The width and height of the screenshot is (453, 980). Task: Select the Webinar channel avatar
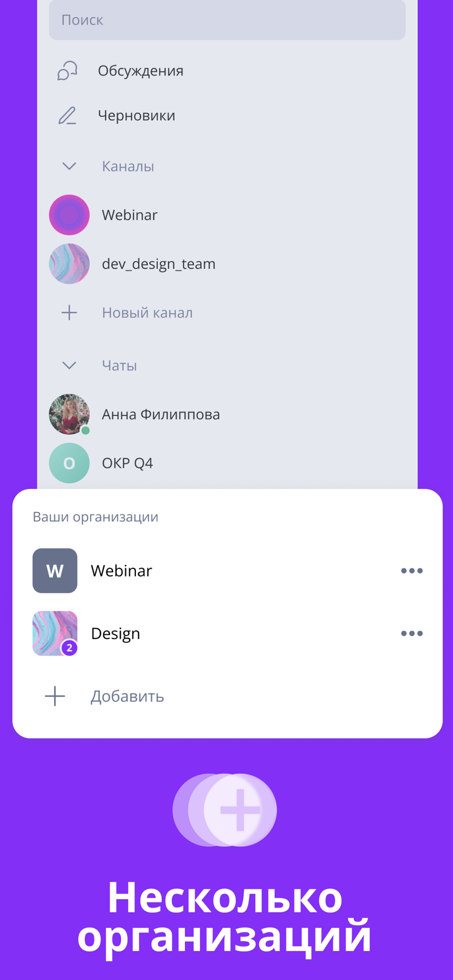(x=69, y=215)
